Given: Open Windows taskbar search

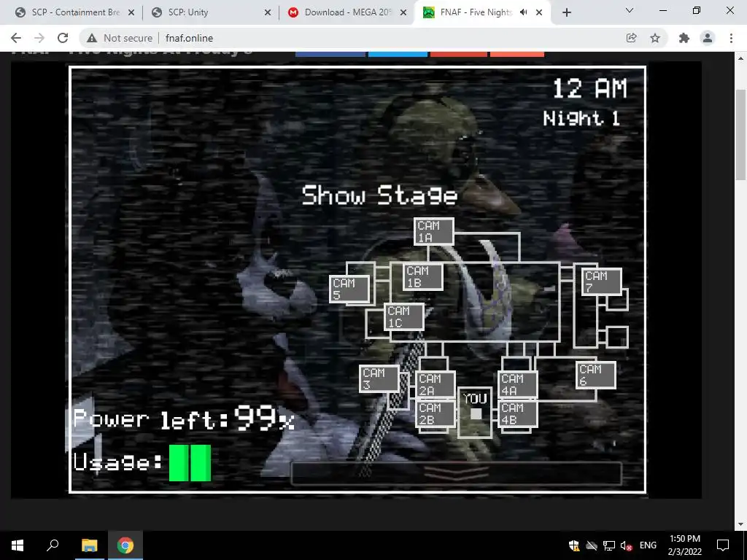Looking at the screenshot, I should click(53, 545).
